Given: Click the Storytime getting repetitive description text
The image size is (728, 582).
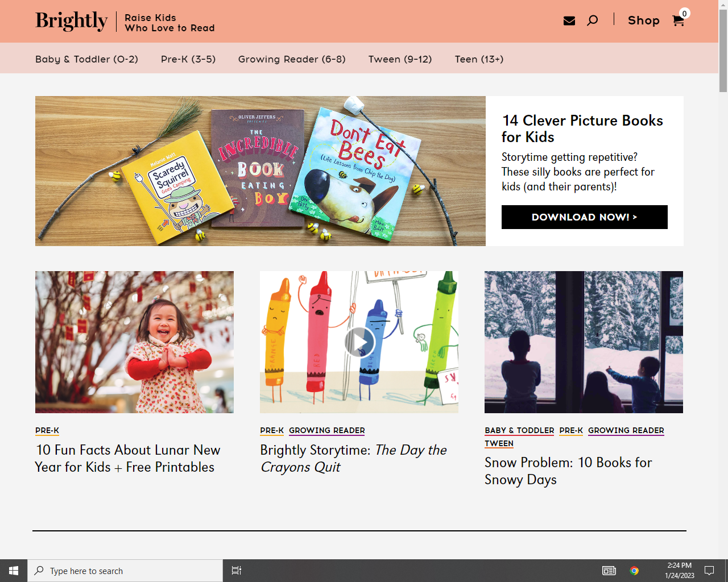Looking at the screenshot, I should 578,172.
